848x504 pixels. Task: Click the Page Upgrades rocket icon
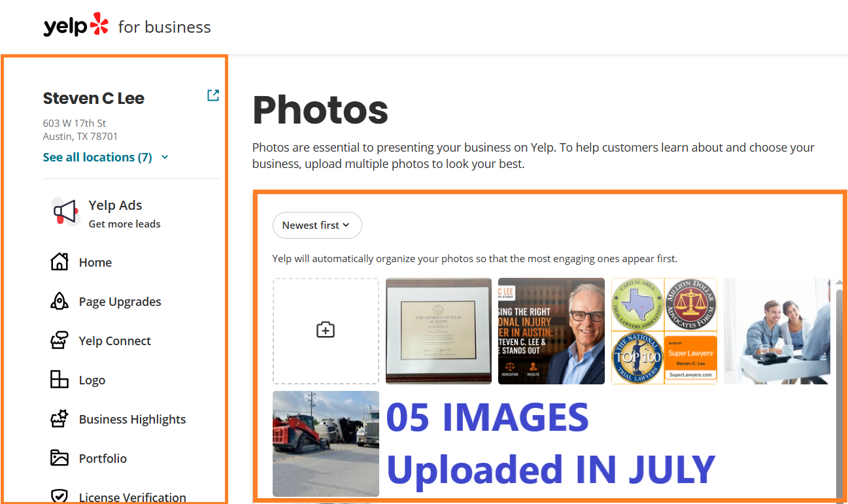point(59,301)
